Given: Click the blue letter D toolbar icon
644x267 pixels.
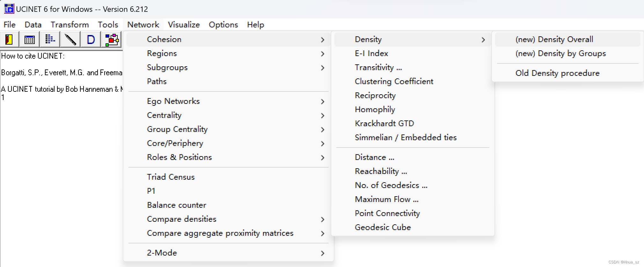Looking at the screenshot, I should click(91, 40).
